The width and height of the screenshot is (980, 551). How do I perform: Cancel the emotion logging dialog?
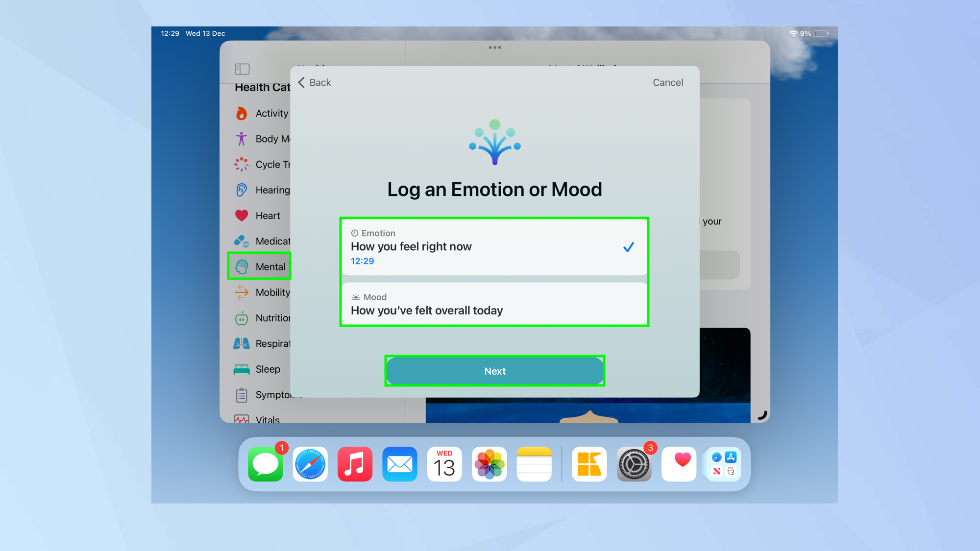coord(668,82)
